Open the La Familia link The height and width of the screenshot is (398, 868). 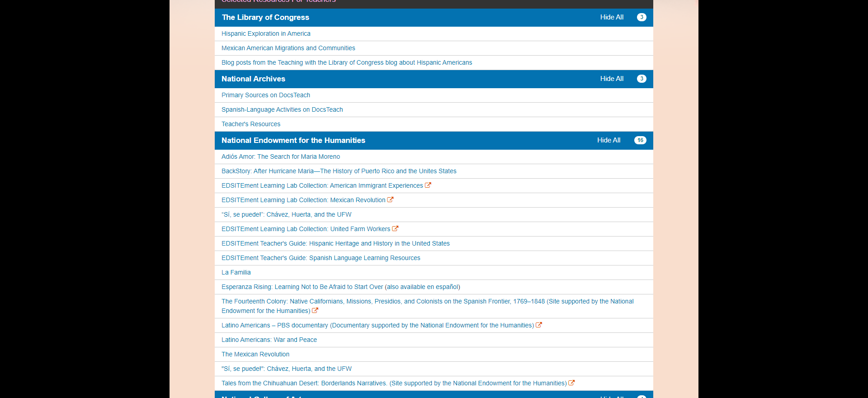click(x=236, y=272)
